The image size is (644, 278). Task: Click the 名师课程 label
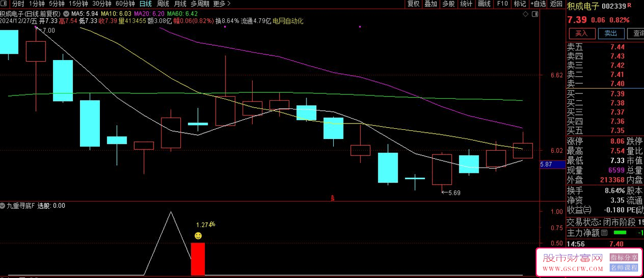(624, 267)
